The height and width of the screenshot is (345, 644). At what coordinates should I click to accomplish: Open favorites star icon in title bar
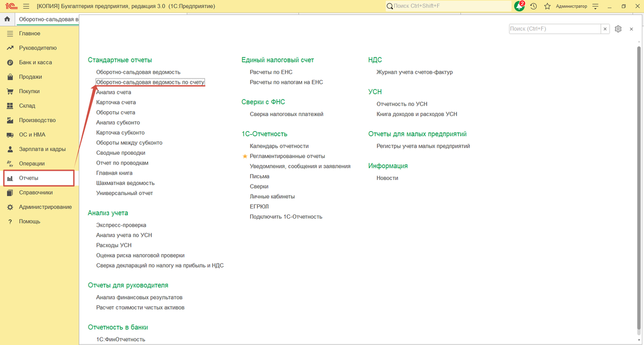(547, 6)
